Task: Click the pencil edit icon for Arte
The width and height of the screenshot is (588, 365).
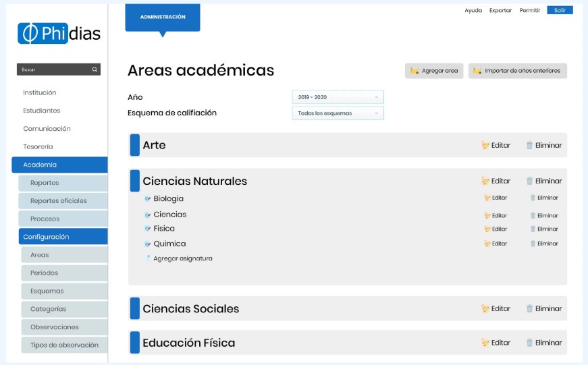Action: 485,145
